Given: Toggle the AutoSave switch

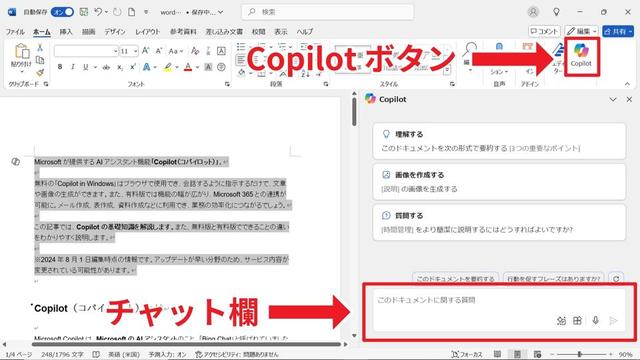Looking at the screenshot, I should (x=62, y=12).
